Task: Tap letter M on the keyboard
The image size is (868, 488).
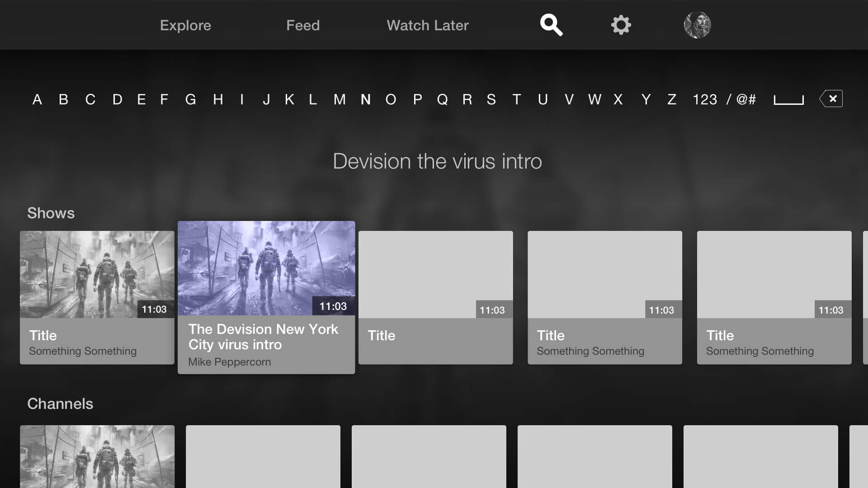Action: point(340,99)
